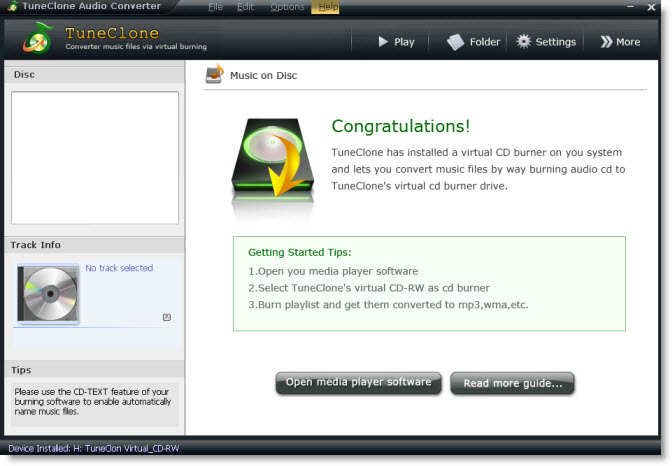Viewport: 672px width, 466px height.
Task: Open the Help menu
Action: click(x=327, y=7)
